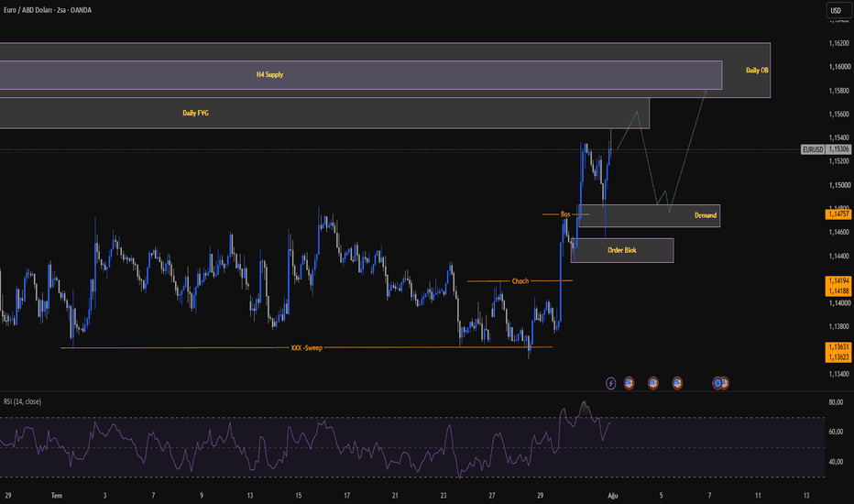This screenshot has width=854, height=504.
Task: Click the 1,16200 price axis value
Action: pyautogui.click(x=838, y=43)
